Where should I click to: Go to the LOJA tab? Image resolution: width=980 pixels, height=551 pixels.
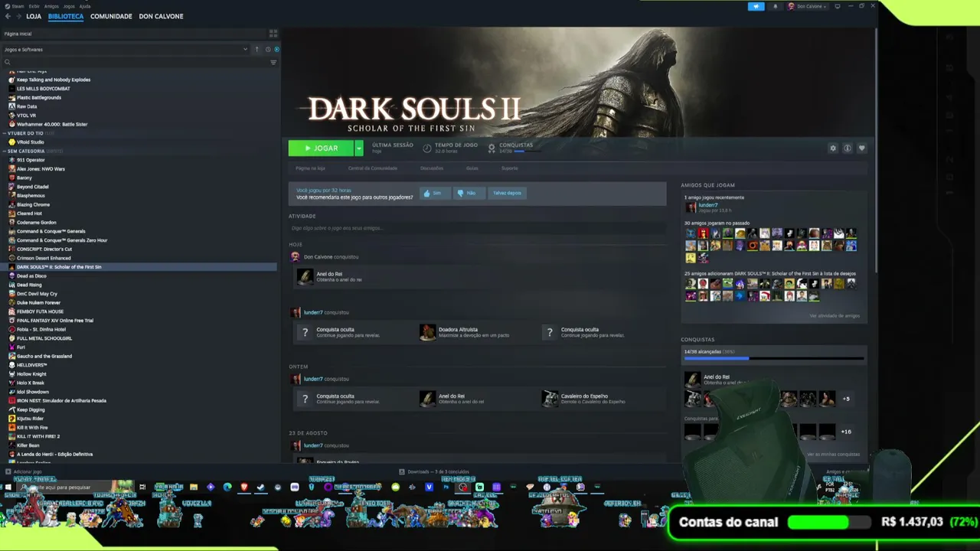click(x=34, y=16)
